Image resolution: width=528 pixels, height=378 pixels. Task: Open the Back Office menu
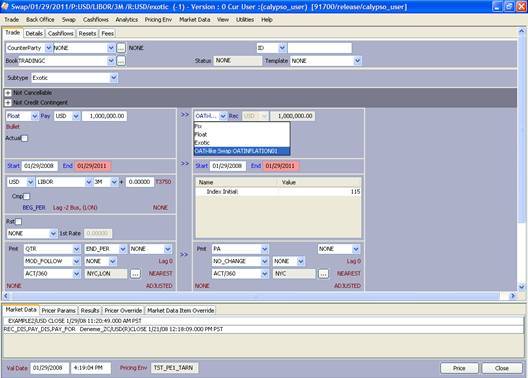click(40, 20)
